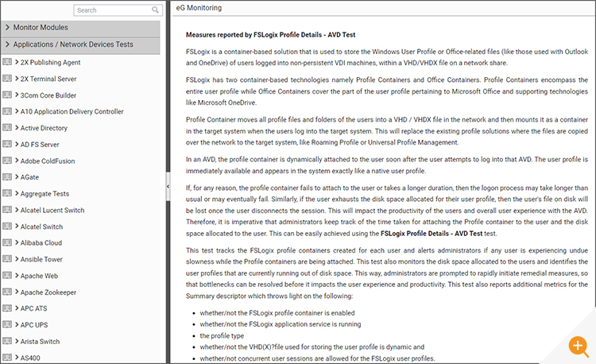Open the Ansible Tower entry
The height and width of the screenshot is (364, 596).
click(x=41, y=260)
